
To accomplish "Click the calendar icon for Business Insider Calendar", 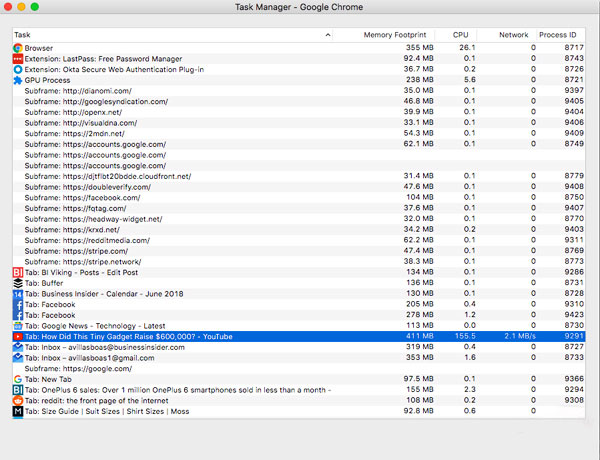I will [18, 294].
